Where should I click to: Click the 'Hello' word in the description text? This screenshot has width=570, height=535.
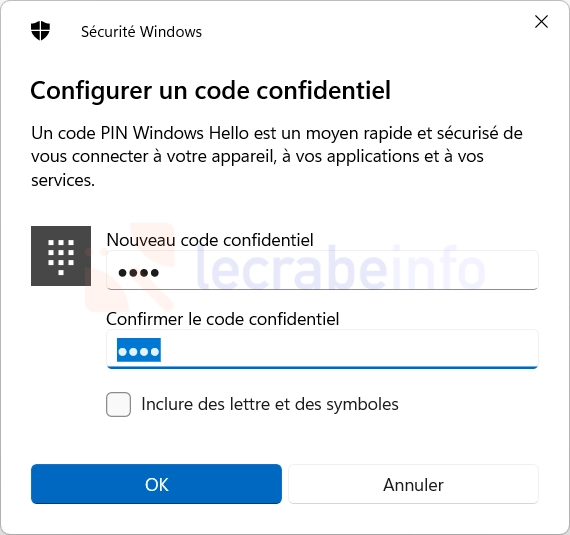(229, 133)
